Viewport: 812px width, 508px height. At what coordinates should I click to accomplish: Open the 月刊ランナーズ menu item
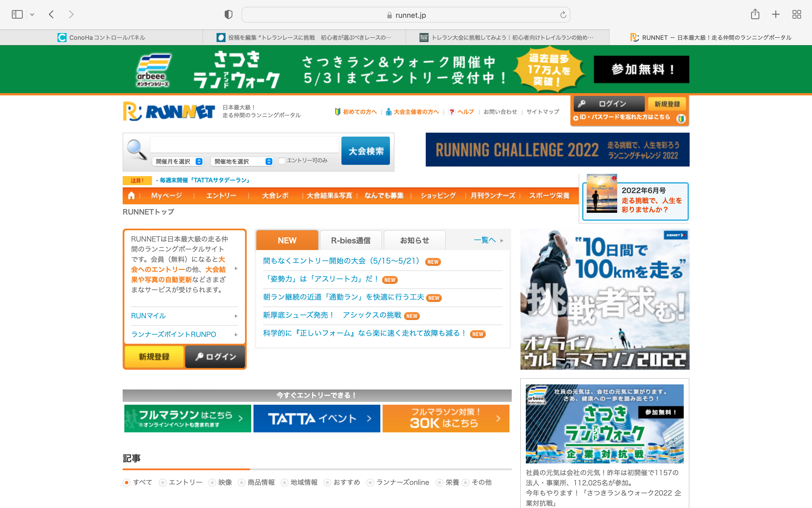point(493,196)
